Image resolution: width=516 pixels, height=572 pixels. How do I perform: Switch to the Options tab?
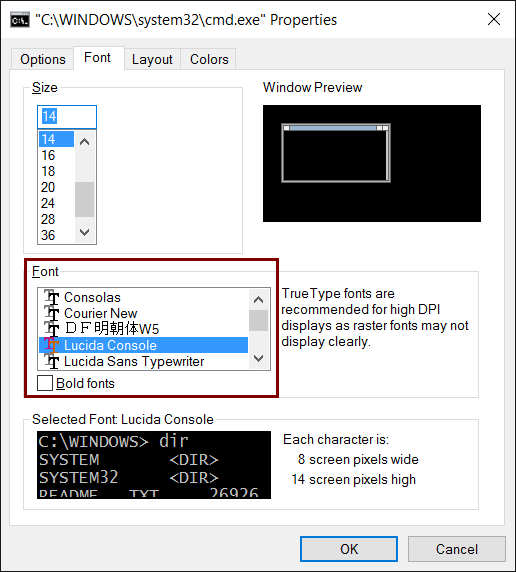[43, 59]
